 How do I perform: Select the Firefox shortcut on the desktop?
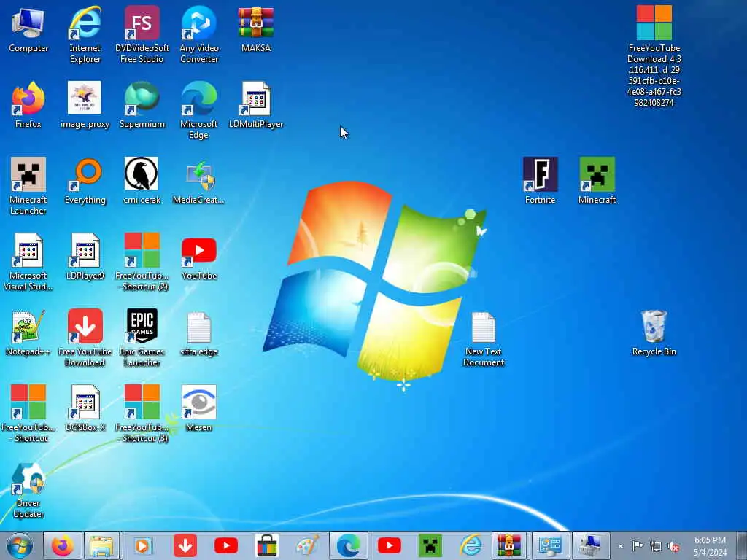tap(28, 105)
